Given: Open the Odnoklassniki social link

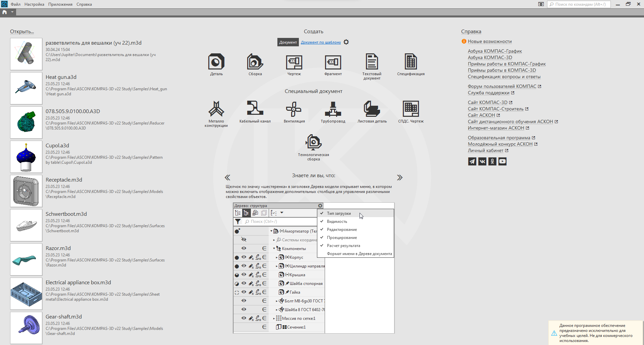Looking at the screenshot, I should coord(492,161).
